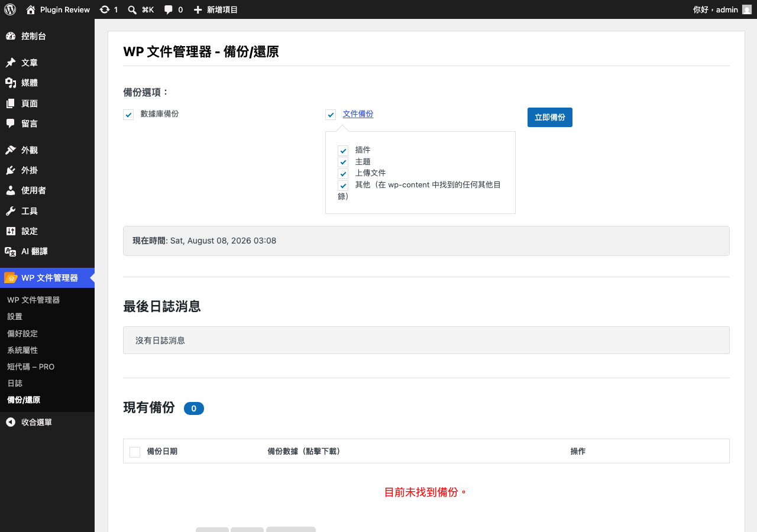Screen dimensions: 757x532
Task: Uncheck the 上傳文件 checkbox
Action: click(x=343, y=174)
